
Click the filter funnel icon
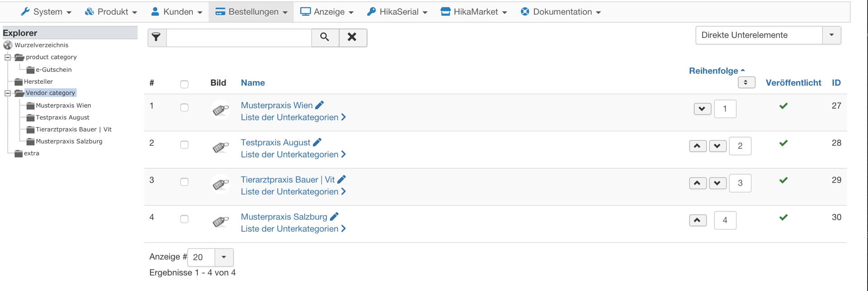[156, 37]
